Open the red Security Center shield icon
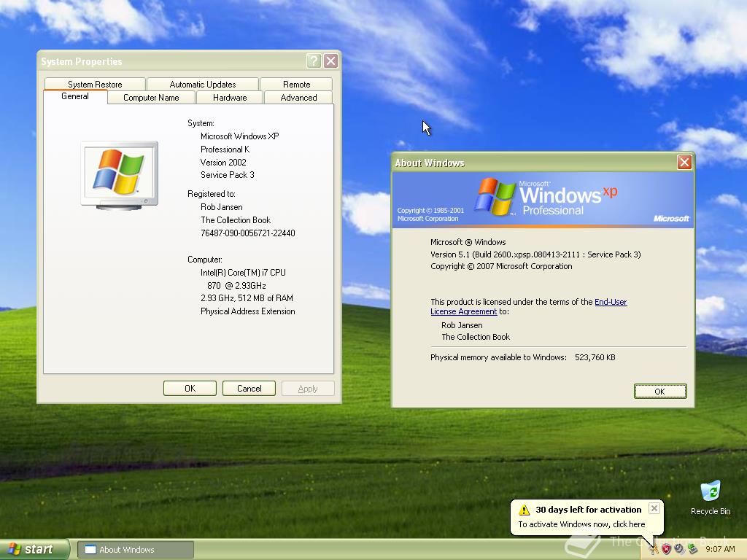This screenshot has height=560, width=747. (x=667, y=550)
